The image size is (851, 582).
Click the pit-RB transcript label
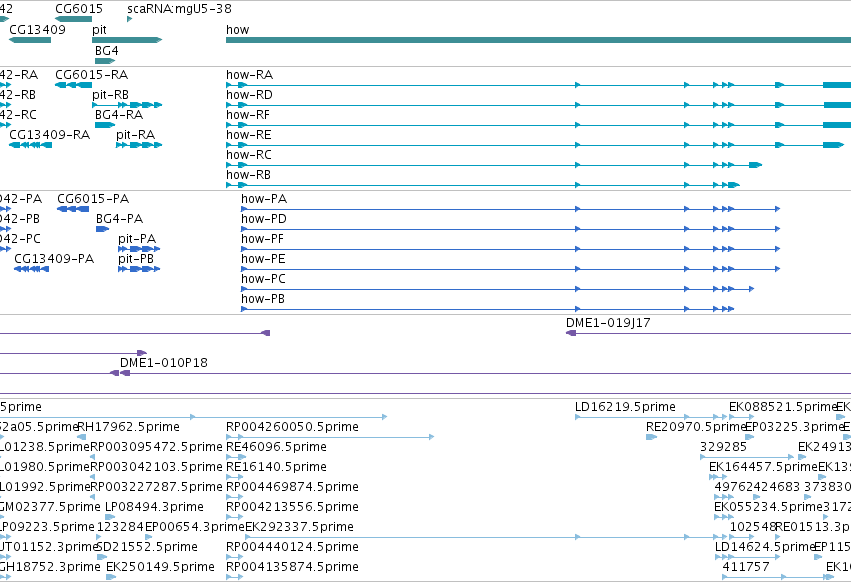tap(110, 94)
